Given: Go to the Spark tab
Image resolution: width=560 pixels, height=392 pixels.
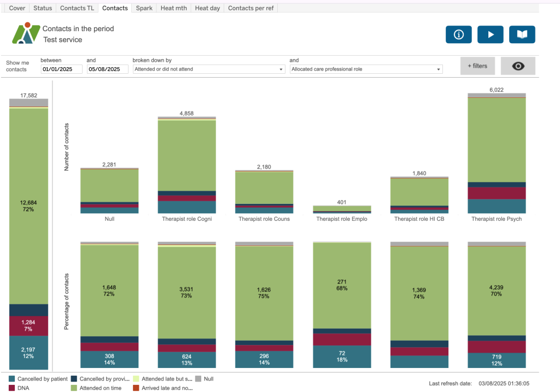Looking at the screenshot, I should (144, 8).
